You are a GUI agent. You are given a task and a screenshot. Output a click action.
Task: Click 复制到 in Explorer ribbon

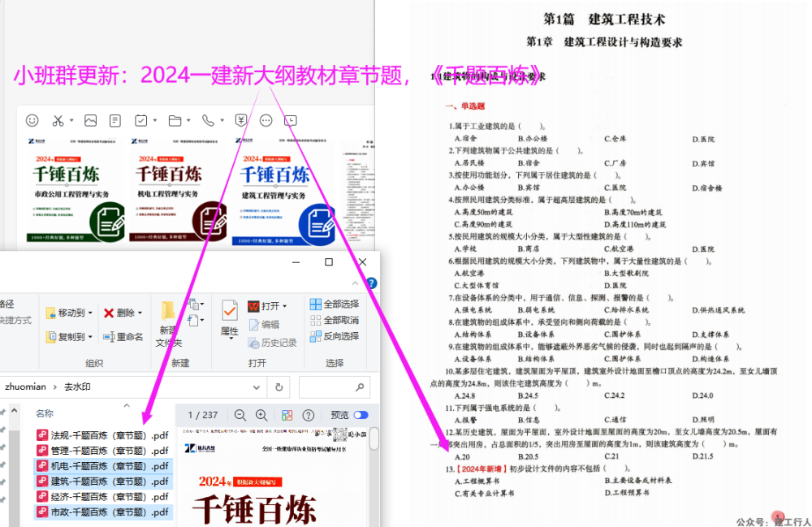(69, 336)
